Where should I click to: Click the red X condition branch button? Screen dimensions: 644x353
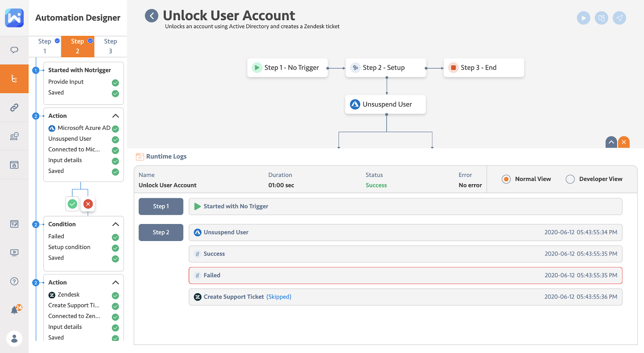(88, 204)
